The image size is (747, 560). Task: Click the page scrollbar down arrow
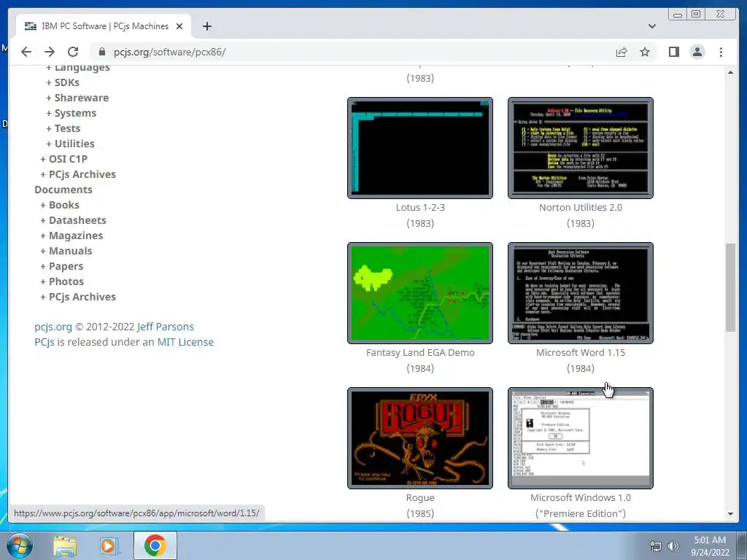730,514
